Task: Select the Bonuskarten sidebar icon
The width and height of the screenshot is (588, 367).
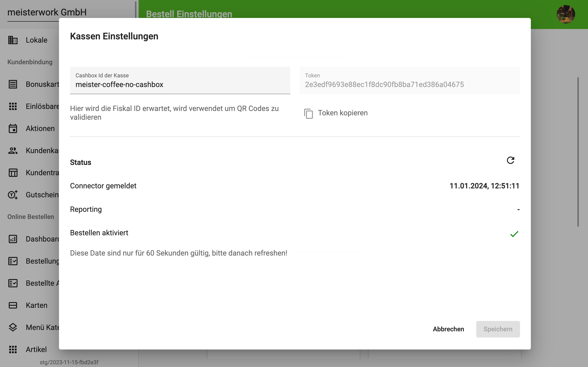Action: pyautogui.click(x=13, y=84)
